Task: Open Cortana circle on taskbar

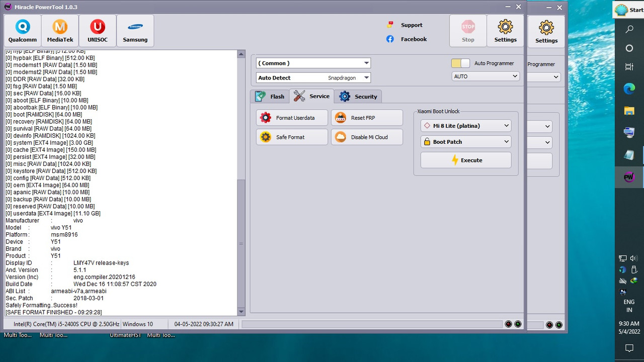Action: (629, 48)
